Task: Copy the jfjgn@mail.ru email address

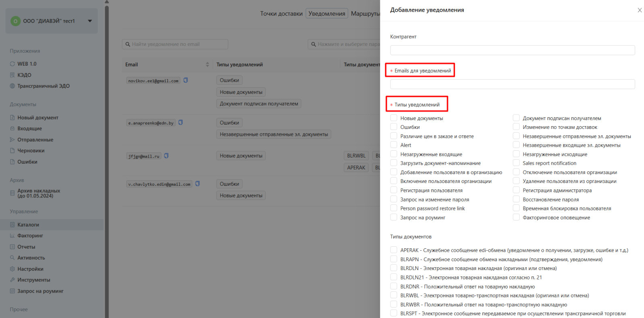Action: (166, 156)
